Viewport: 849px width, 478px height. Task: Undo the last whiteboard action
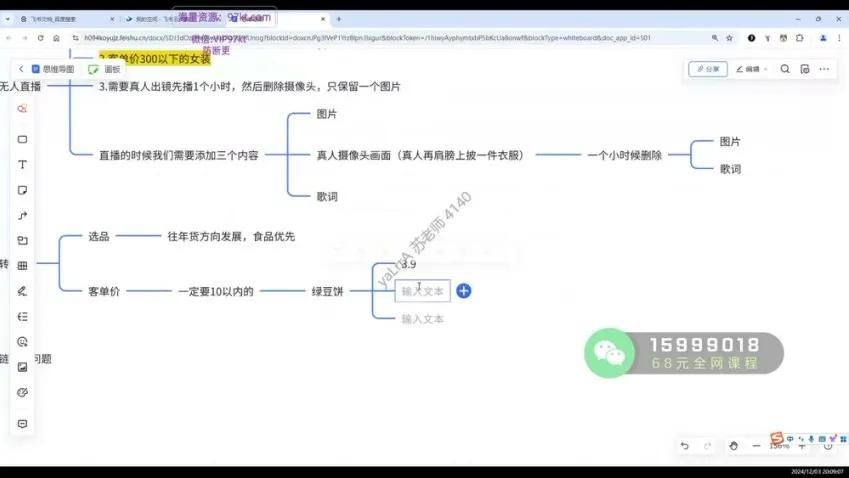pos(684,446)
